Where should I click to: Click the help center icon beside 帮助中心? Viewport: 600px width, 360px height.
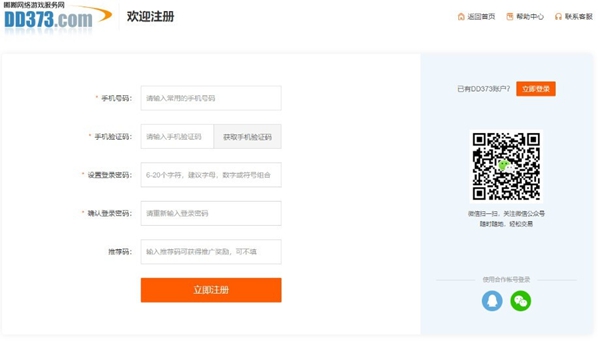510,16
